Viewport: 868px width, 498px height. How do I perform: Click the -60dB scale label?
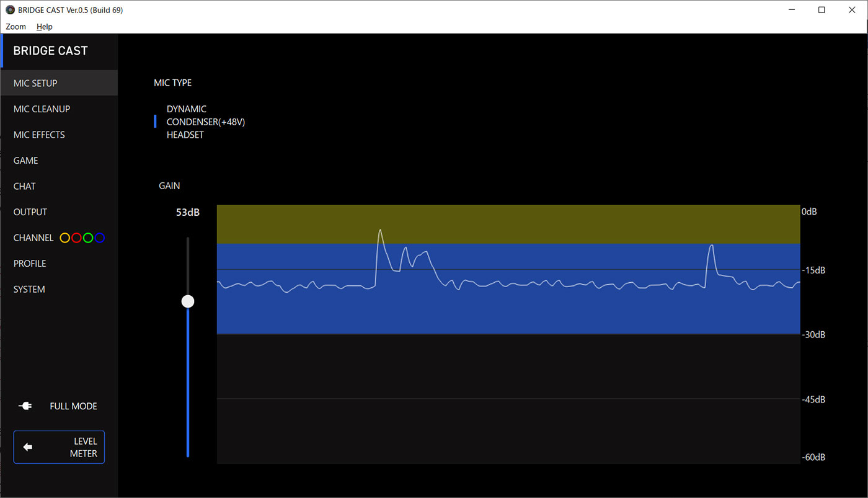(x=813, y=458)
